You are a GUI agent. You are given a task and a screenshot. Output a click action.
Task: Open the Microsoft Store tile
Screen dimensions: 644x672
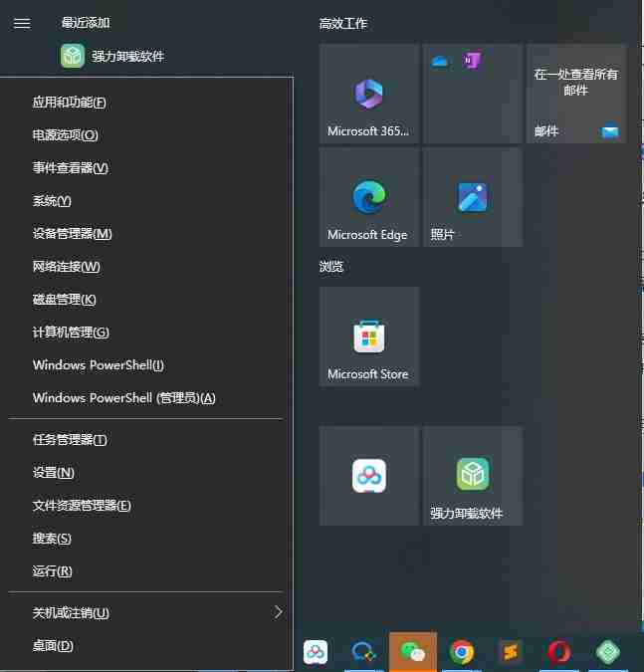tap(368, 336)
